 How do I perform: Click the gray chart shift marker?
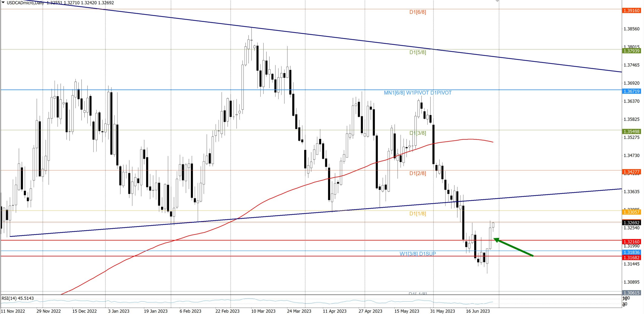tap(497, 1)
